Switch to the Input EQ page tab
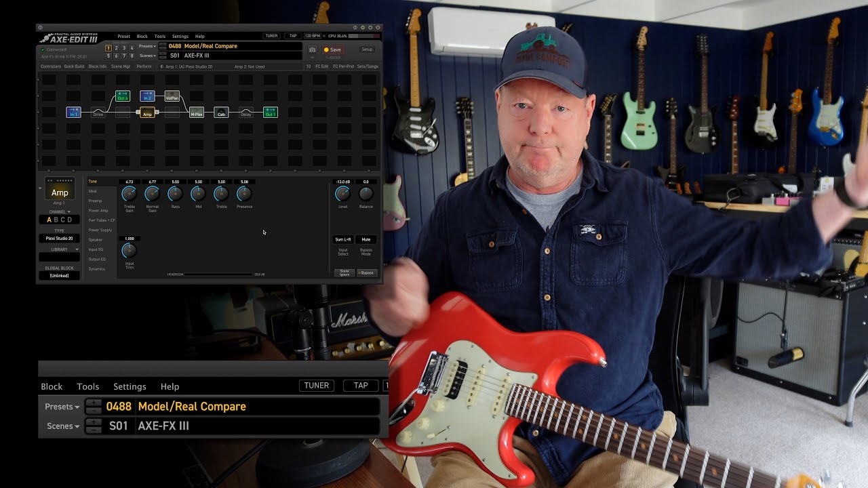This screenshot has width=868, height=488. coord(96,249)
